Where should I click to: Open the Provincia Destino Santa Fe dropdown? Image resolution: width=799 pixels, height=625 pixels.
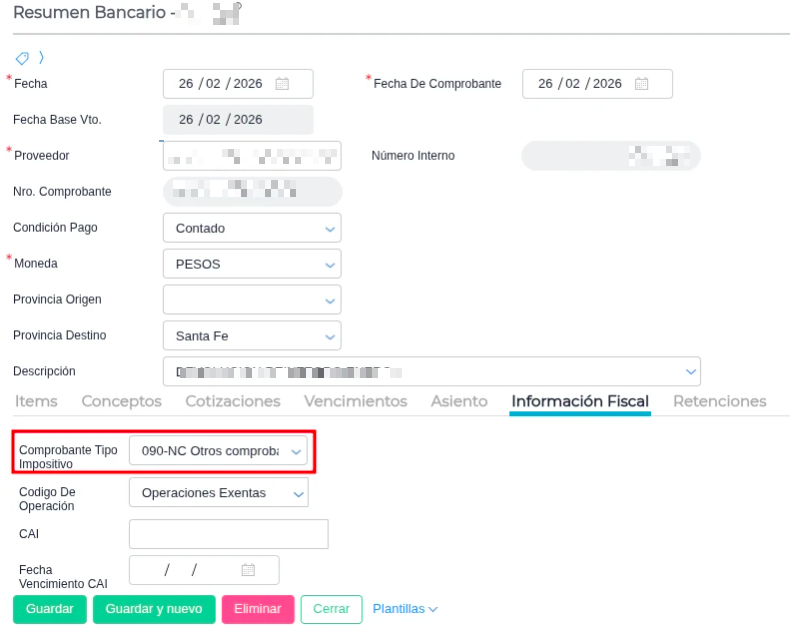point(252,336)
